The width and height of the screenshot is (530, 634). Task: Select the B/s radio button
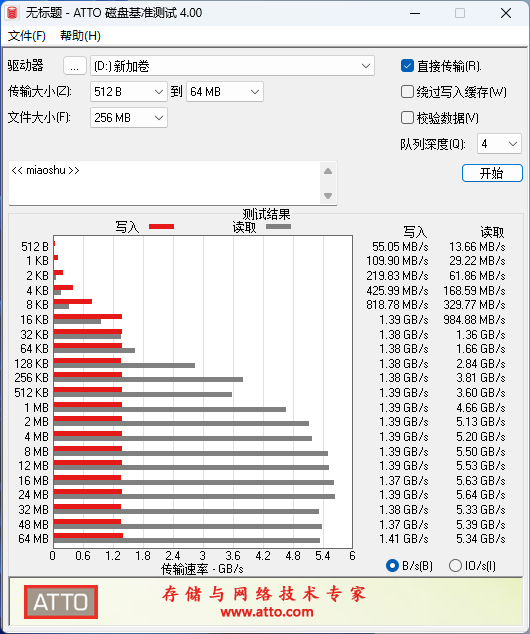(392, 565)
